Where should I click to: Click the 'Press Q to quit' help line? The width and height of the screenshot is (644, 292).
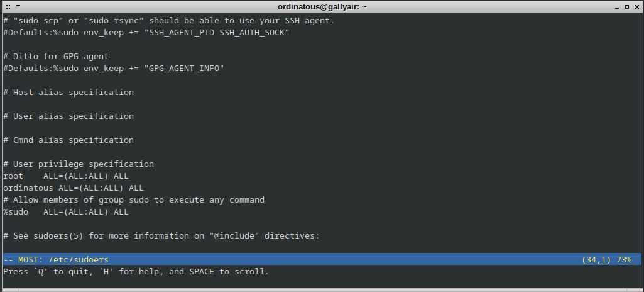click(x=136, y=271)
